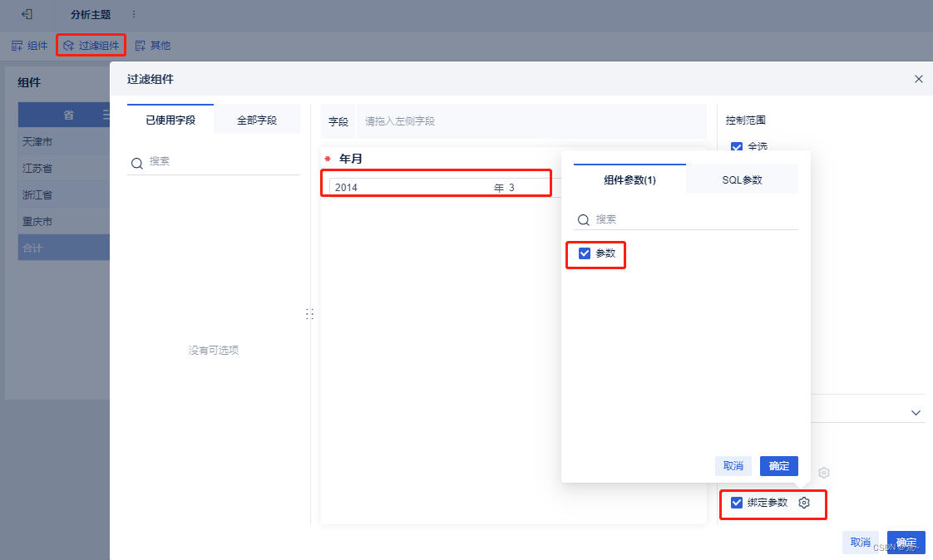Screen dimensions: 933x560
Task: Select the 重庆市 row in table
Action: coord(64,221)
